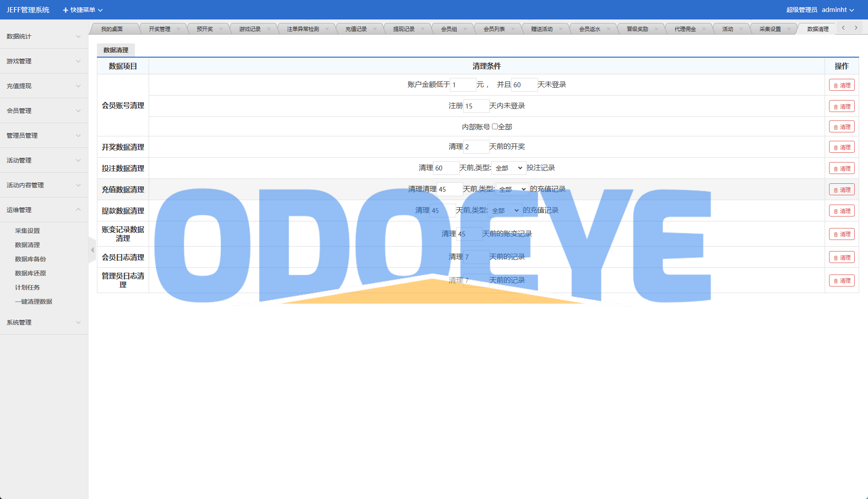The height and width of the screenshot is (499, 868).
Task: Open 数据库备份 in the sidebar
Action: 31,259
